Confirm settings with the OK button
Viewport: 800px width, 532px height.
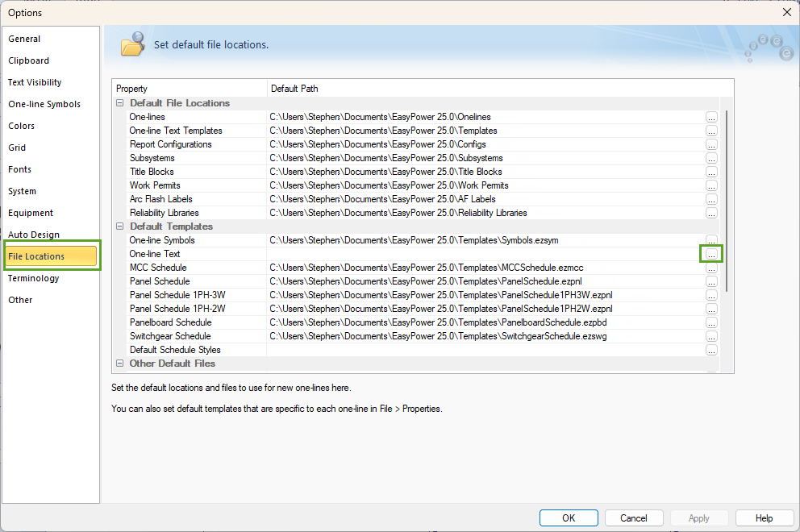tap(569, 517)
